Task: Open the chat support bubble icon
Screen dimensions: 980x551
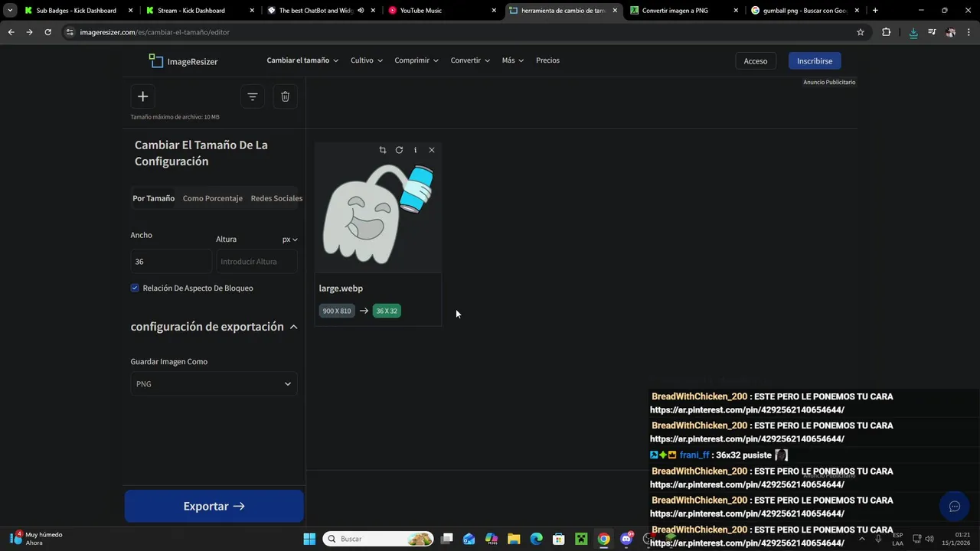Action: click(x=954, y=507)
